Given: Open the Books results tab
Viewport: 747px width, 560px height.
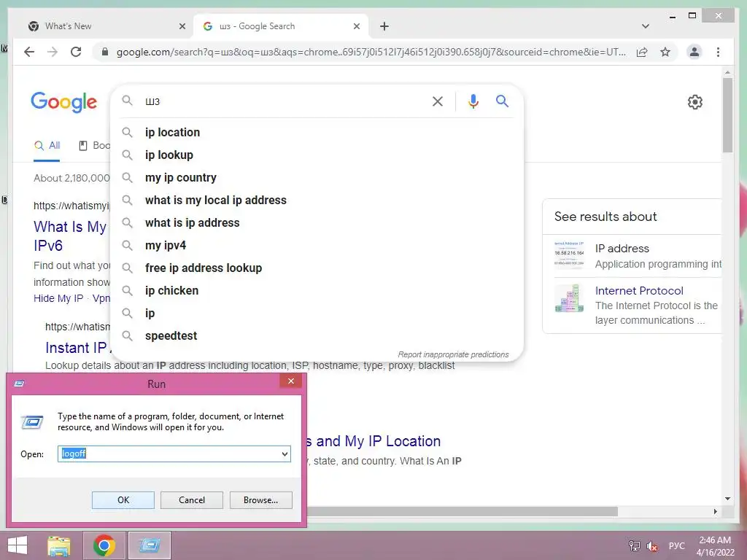Looking at the screenshot, I should coord(94,146).
